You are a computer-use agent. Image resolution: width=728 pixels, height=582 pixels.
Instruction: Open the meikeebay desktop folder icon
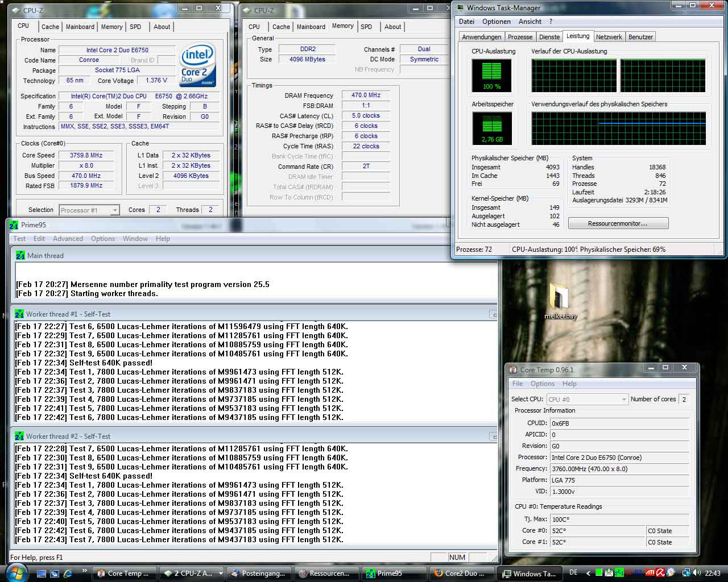pyautogui.click(x=560, y=301)
